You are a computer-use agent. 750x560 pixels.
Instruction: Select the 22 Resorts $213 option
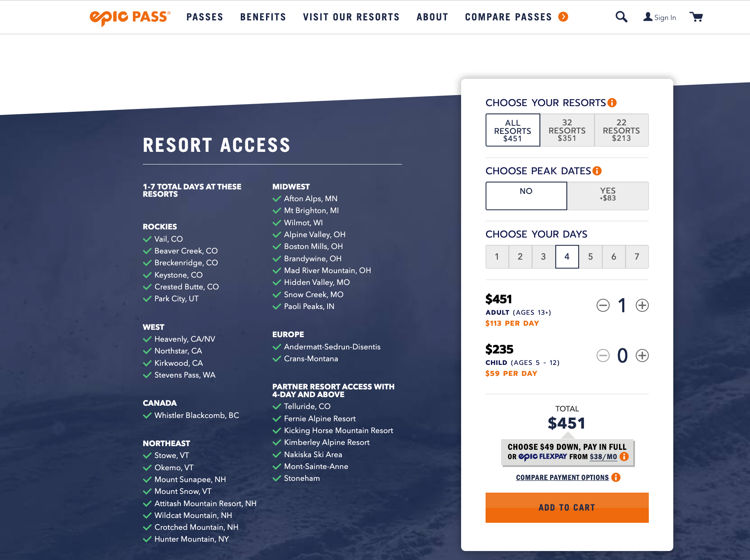coord(621,130)
